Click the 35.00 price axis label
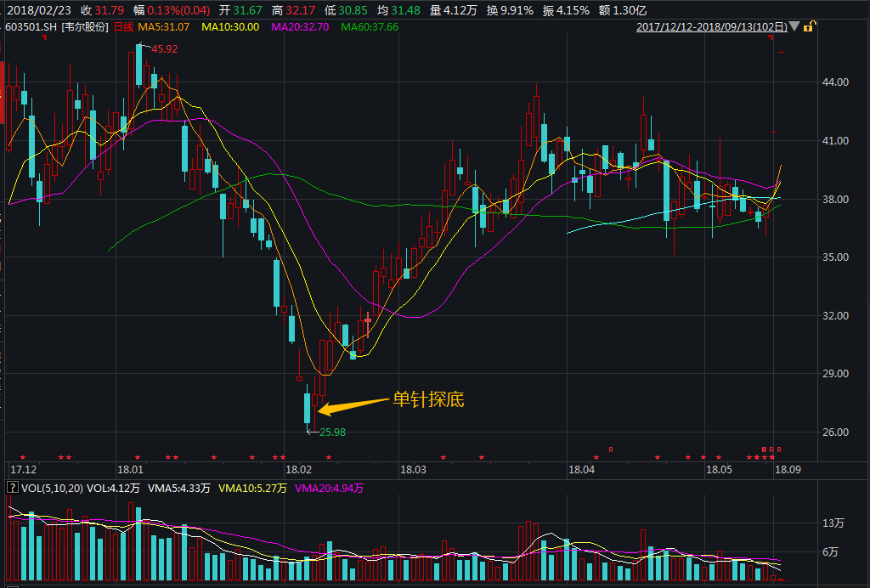This screenshot has height=588, width=870. coord(836,257)
